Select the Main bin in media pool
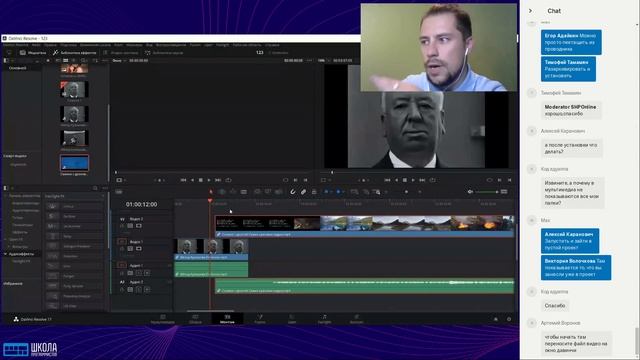 coord(18,68)
